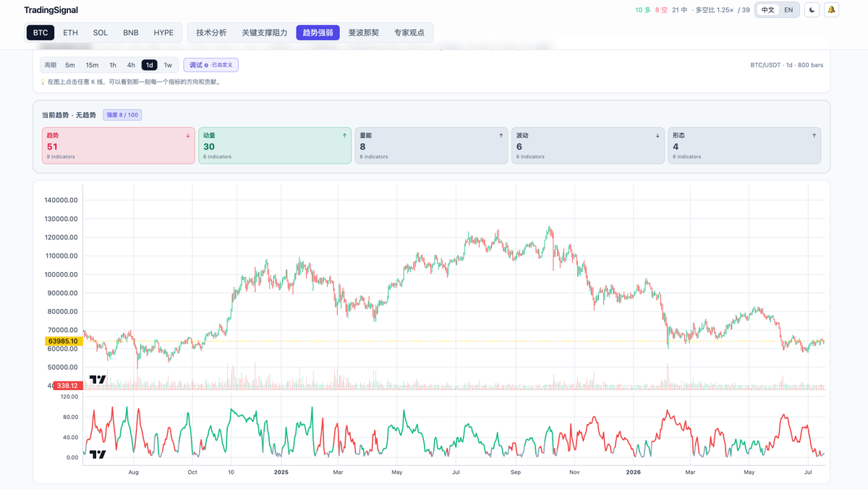Switch language to 中文
Viewport: 868px width, 489px height.
(767, 10)
